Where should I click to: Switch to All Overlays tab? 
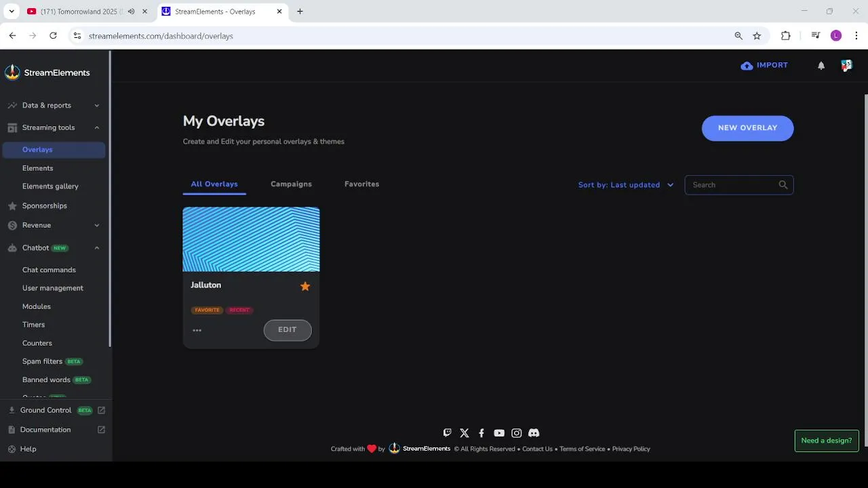coord(214,184)
